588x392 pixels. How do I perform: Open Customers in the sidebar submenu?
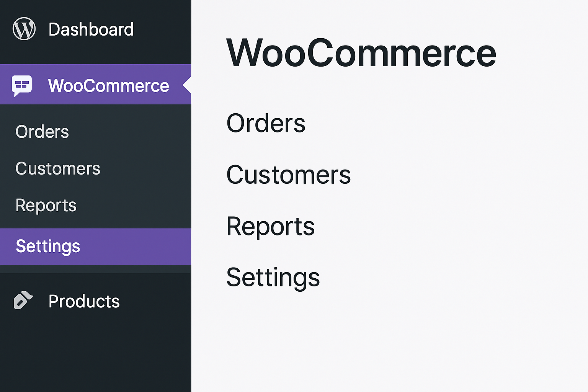point(58,168)
